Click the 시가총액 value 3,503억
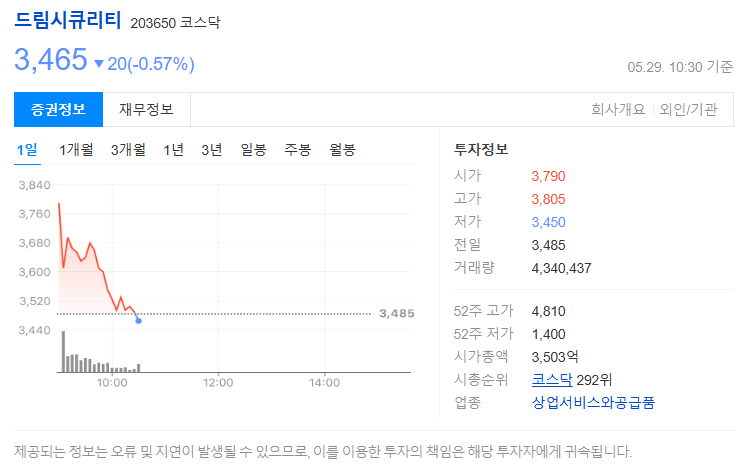The height and width of the screenshot is (469, 746). coord(555,357)
